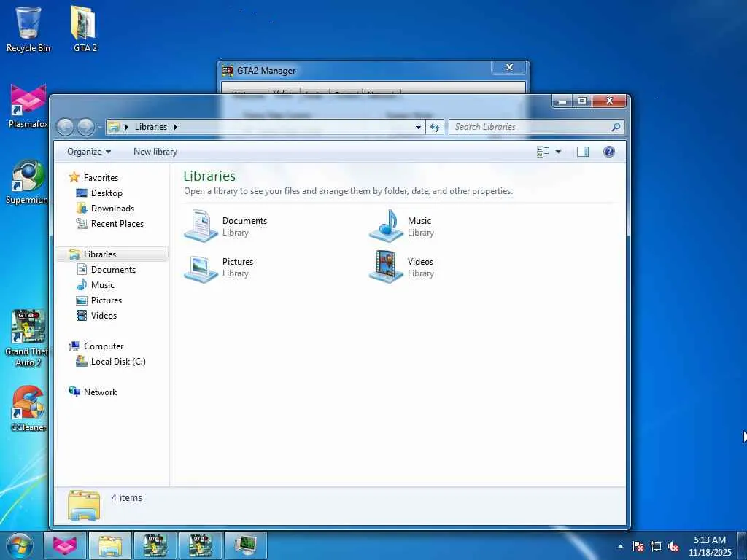Image resolution: width=747 pixels, height=560 pixels.
Task: Focus the Search Libraries field
Action: (x=536, y=127)
